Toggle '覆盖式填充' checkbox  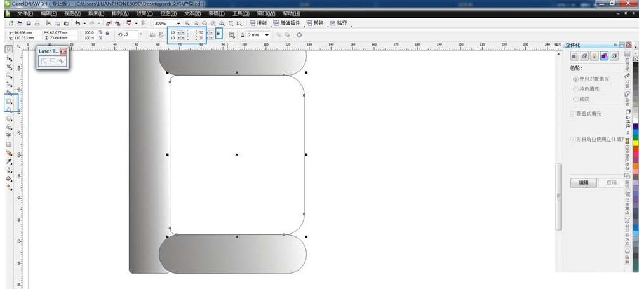click(574, 114)
